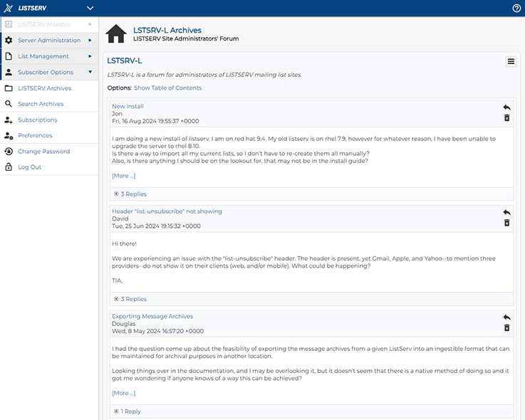Click author name Jon
Image resolution: width=525 pixels, height=420 pixels.
[117, 114]
